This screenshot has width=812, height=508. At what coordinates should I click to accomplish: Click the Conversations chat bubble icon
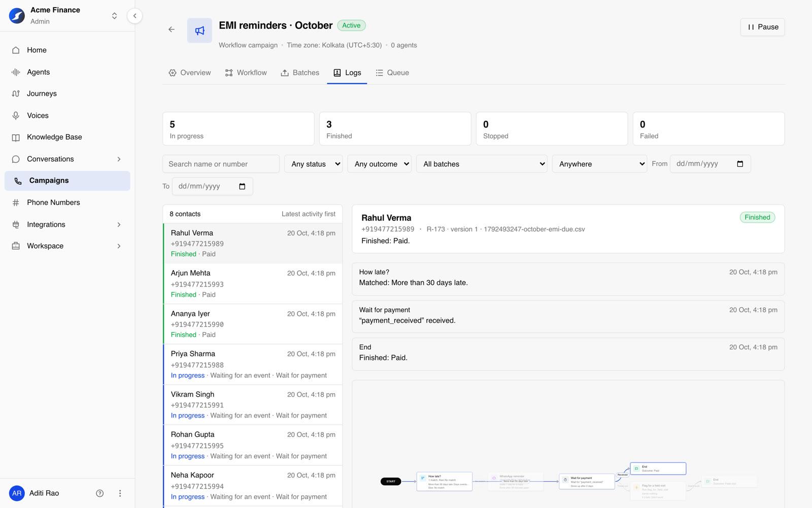click(16, 159)
